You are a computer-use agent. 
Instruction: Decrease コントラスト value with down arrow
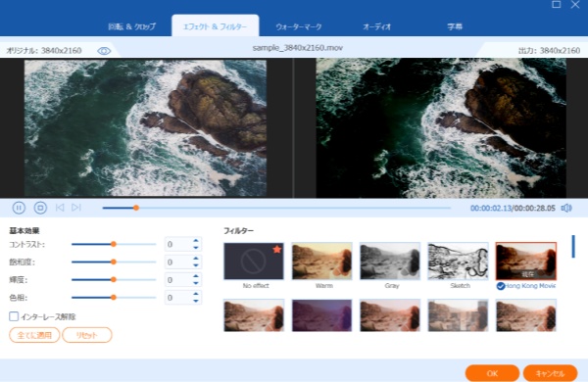coord(196,248)
